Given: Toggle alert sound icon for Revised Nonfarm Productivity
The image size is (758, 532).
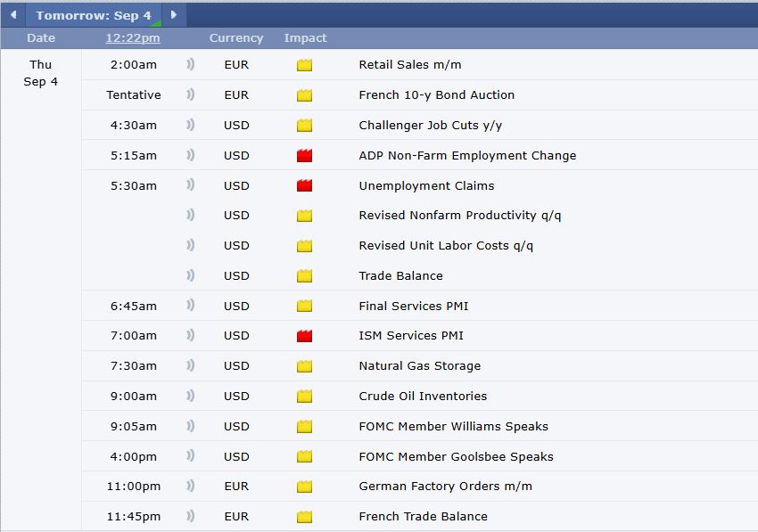Looking at the screenshot, I should 191,215.
